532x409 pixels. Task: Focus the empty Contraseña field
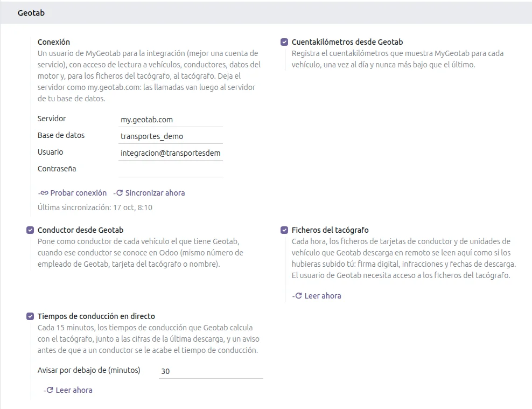coord(170,169)
